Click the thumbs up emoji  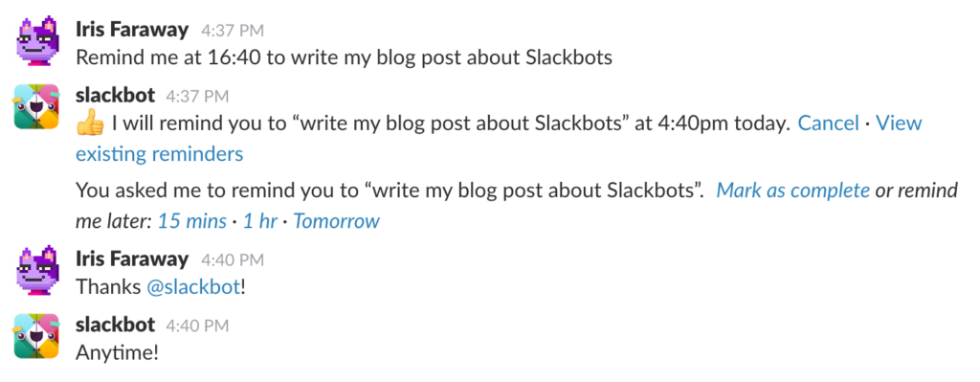[x=89, y=124]
